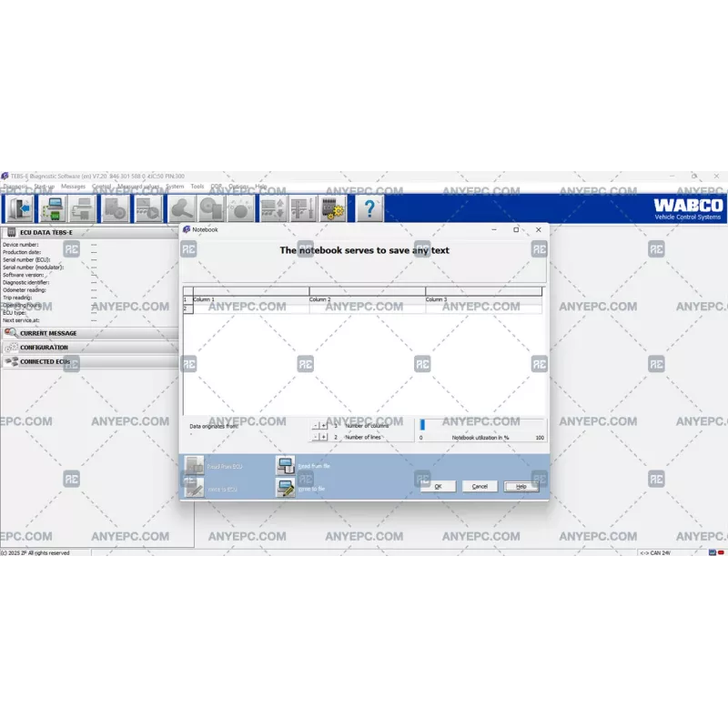Open the Tools menu
Viewport: 728px width, 728px height.
197,187
